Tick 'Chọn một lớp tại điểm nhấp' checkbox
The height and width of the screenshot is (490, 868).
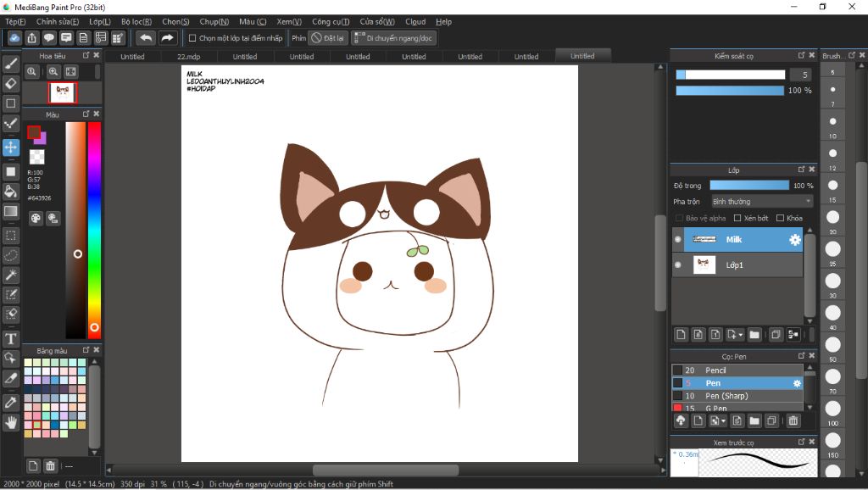pos(192,38)
